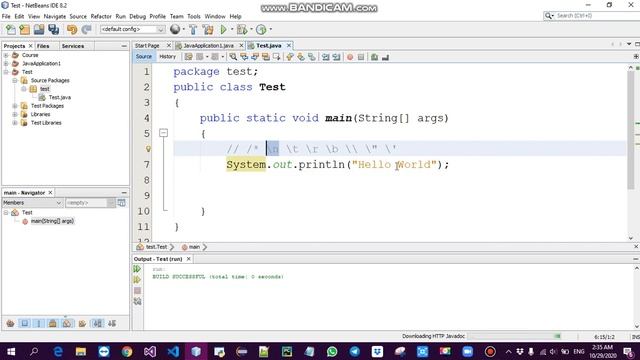Click the Last Edit icon in editor toolbar
The image size is (640, 360).
189,57
